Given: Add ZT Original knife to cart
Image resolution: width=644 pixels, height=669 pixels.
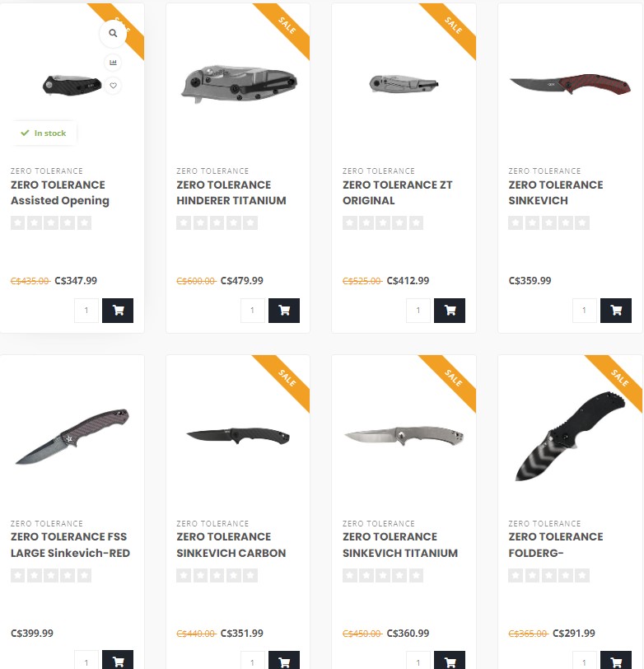Looking at the screenshot, I should click(x=450, y=310).
